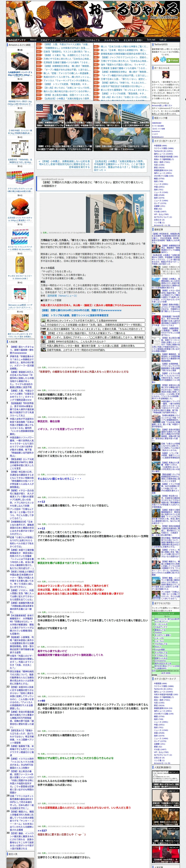Screen dimensions: 186x868
Task: Open popular article thumbnail with 72コメント
Action: (x=166, y=855)
